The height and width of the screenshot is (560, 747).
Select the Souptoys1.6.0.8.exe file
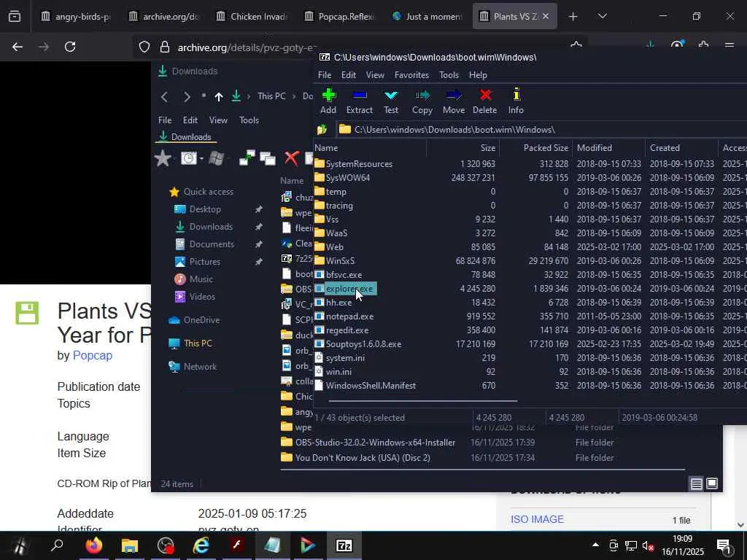363,344
